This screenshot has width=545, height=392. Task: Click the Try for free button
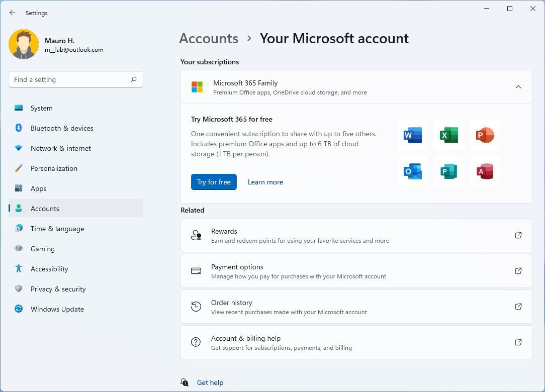coord(214,182)
